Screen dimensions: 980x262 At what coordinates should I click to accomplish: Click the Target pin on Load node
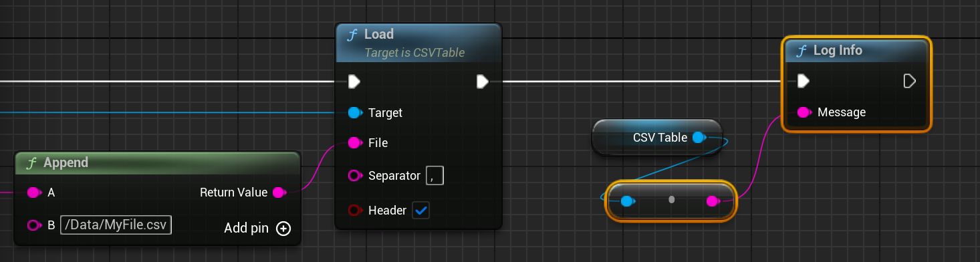355,112
